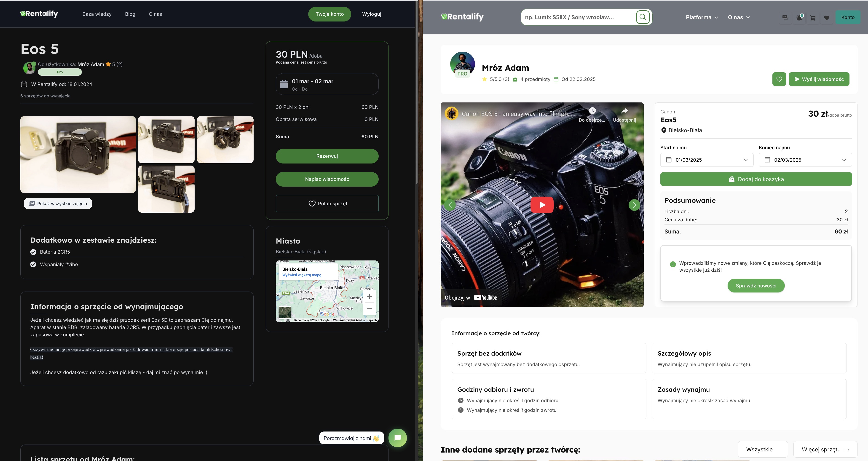Click the Rezerwuj button

point(327,156)
